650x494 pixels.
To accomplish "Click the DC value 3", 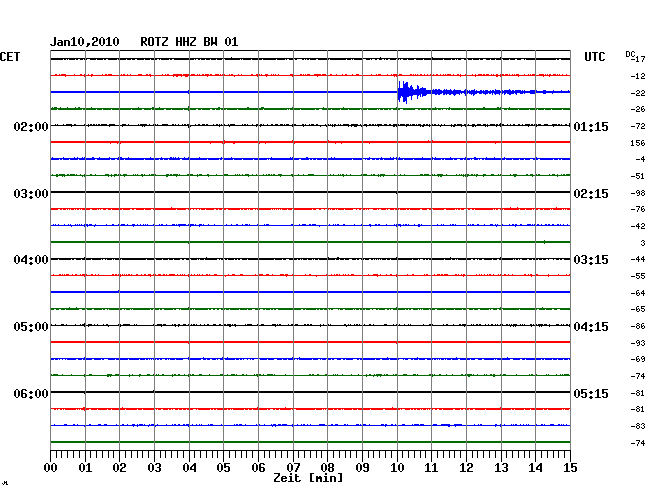I will tap(643, 243).
